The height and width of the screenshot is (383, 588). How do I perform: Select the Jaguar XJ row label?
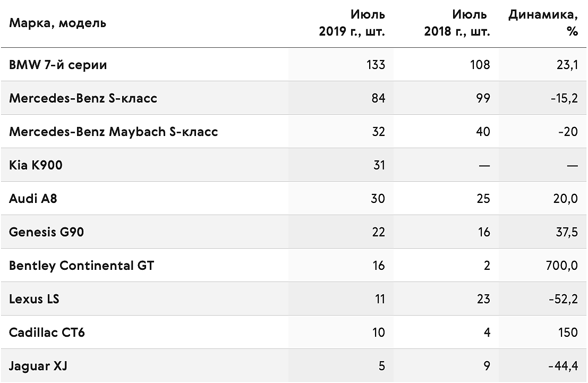click(x=38, y=366)
